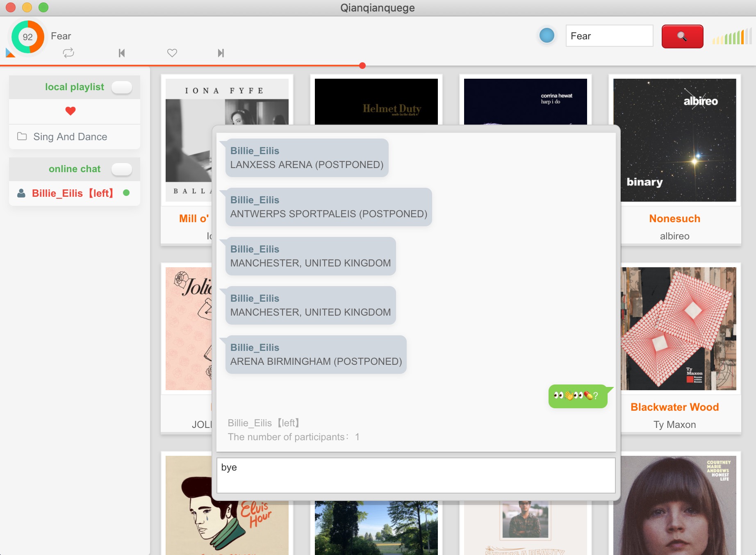Select the ANTWERPS SPORTPALEIS (POSTPONED) chat message

pos(329,207)
